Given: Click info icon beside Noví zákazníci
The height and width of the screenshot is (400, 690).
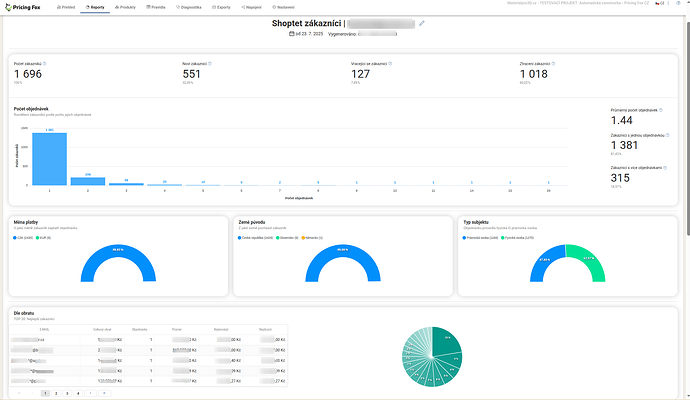Looking at the screenshot, I should 213,63.
